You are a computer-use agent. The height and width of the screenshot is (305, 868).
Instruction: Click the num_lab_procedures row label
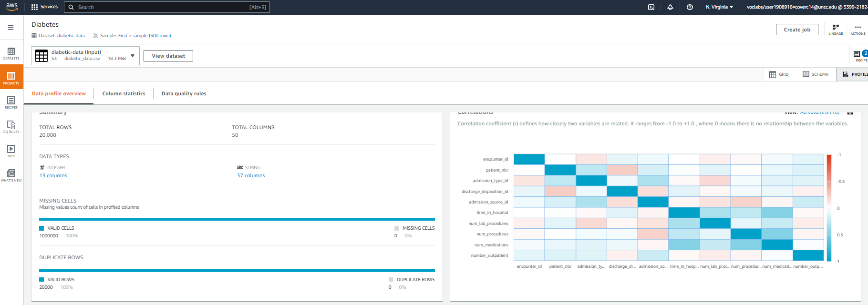488,224
